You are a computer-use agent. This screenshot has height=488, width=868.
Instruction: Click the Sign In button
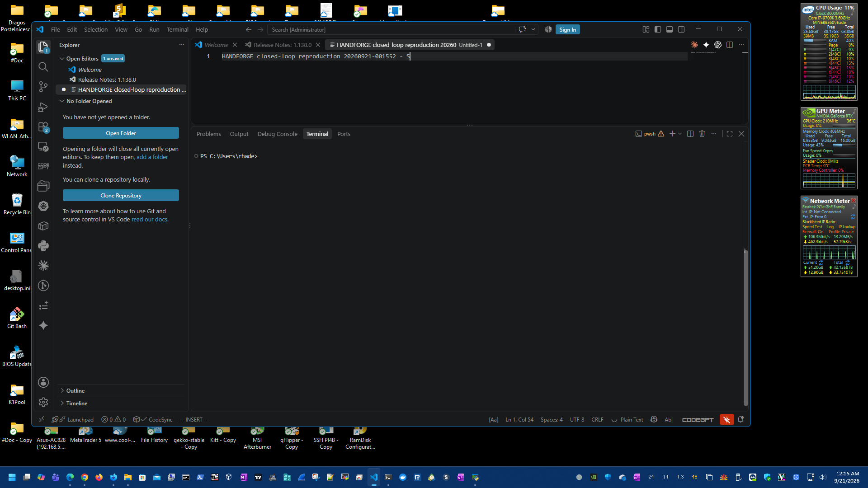coord(567,29)
